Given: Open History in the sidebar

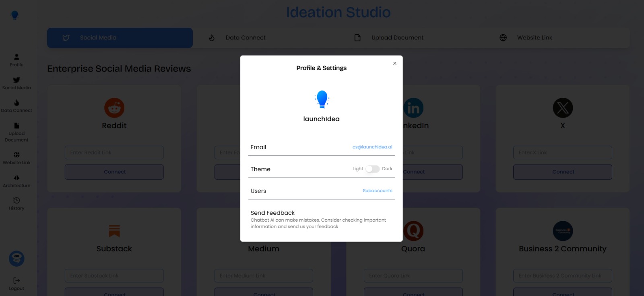Looking at the screenshot, I should point(17,203).
